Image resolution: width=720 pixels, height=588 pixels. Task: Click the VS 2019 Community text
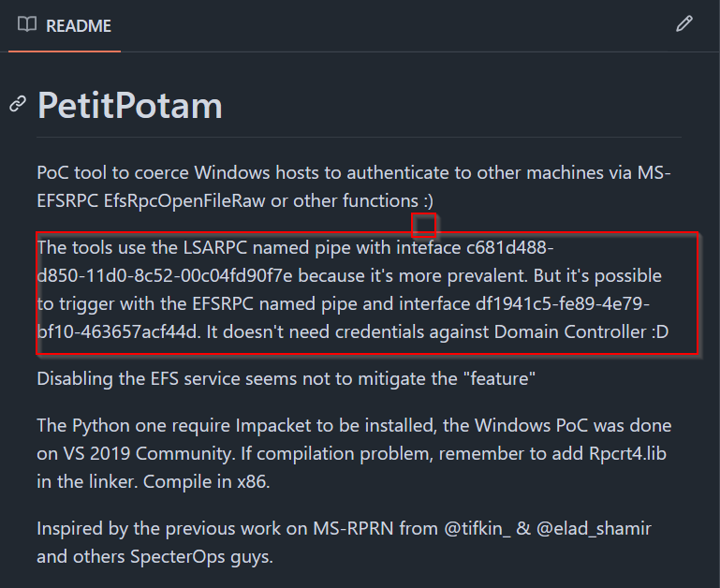[149, 454]
